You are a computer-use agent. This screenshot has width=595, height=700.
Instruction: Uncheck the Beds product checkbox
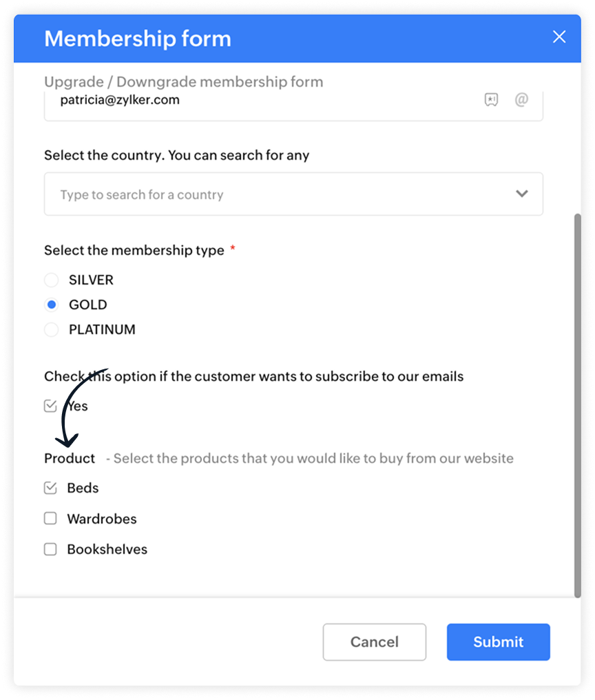(50, 488)
